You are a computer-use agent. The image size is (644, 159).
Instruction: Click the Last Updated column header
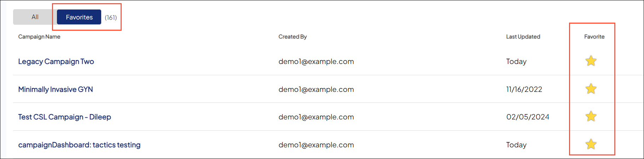pos(523,37)
